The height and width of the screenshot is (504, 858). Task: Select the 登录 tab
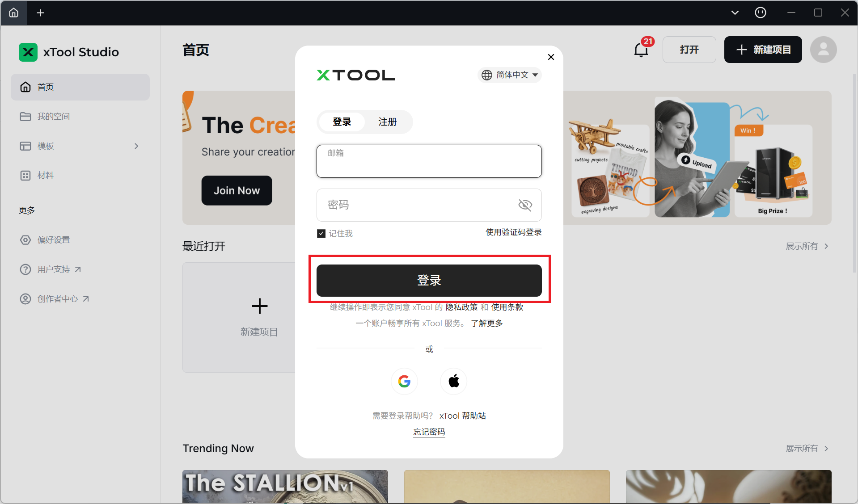342,122
